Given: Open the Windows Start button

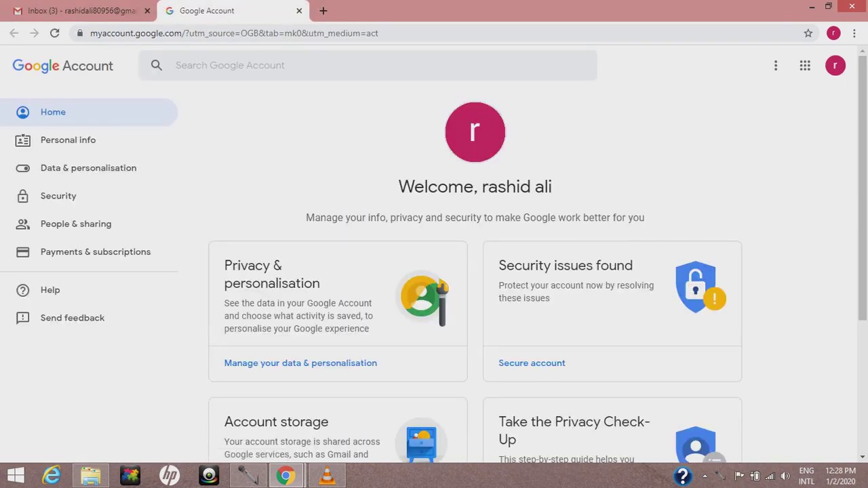Looking at the screenshot, I should click(x=16, y=475).
